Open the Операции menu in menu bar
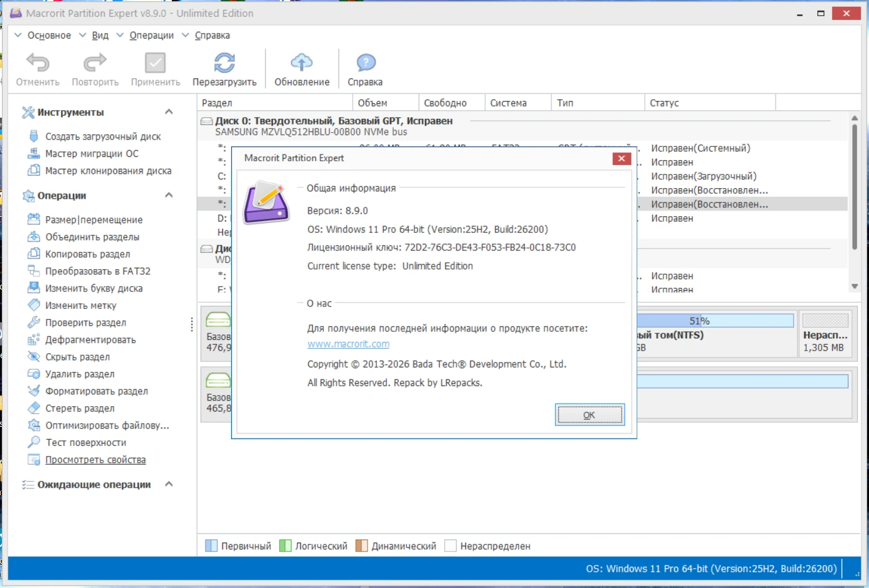869x588 pixels. coord(151,36)
